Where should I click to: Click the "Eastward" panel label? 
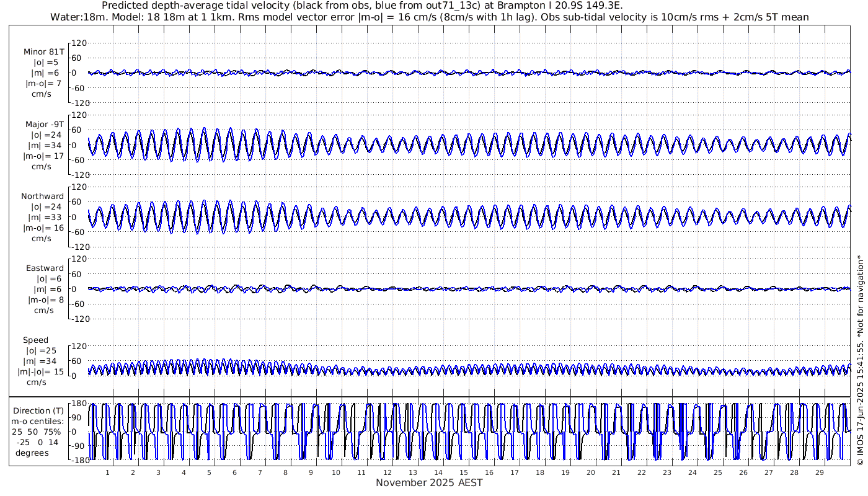pyautogui.click(x=45, y=268)
